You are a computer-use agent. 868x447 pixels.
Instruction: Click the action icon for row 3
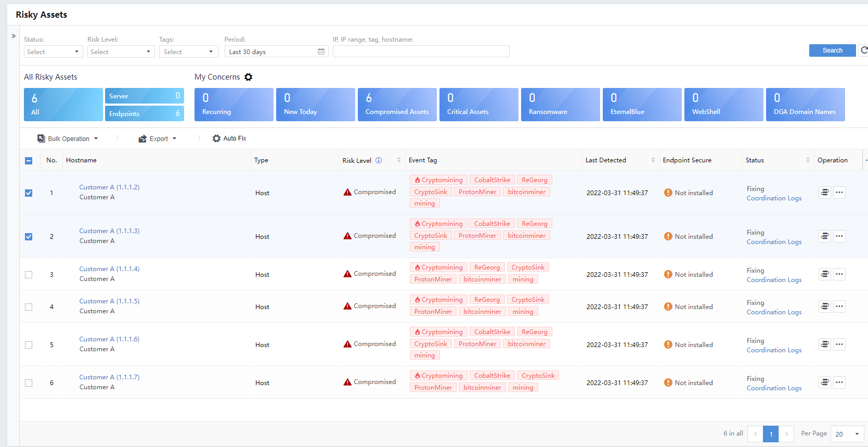(824, 274)
